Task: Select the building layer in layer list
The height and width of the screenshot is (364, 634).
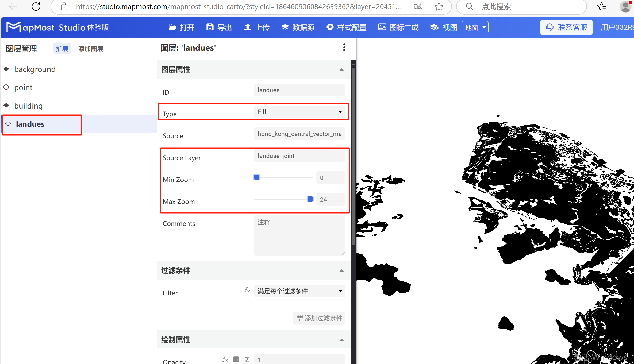Action: tap(28, 106)
